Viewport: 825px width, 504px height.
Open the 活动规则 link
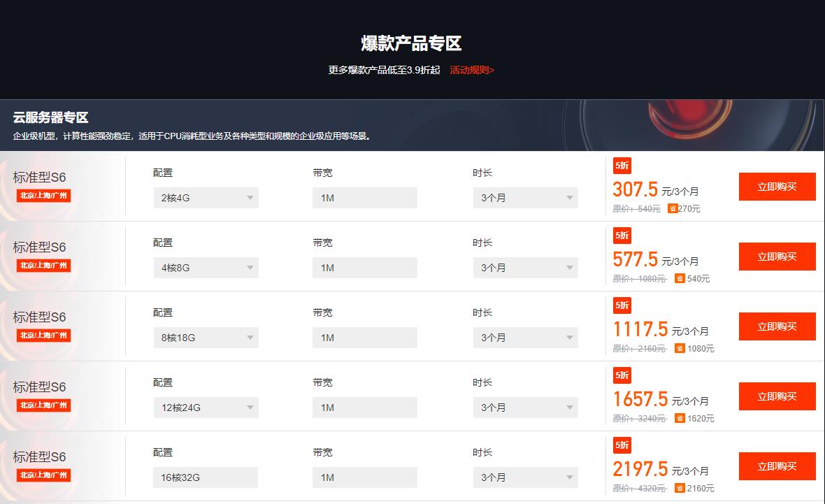472,70
